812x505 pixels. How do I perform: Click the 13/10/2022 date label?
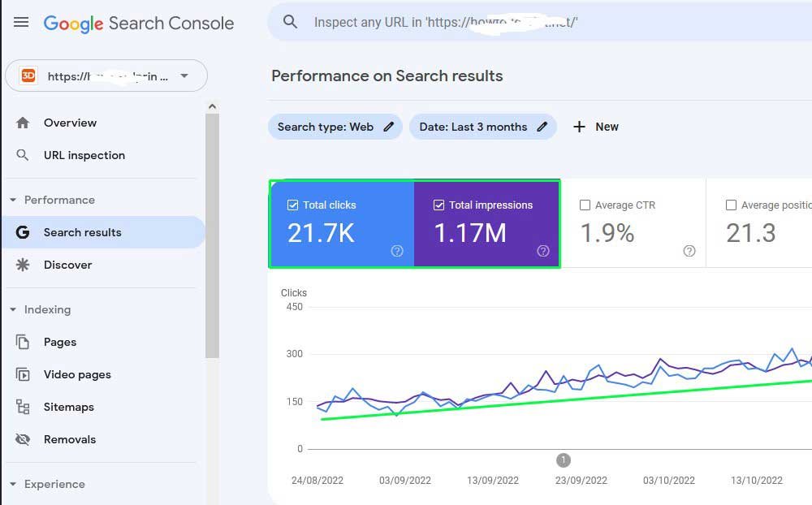[757, 480]
